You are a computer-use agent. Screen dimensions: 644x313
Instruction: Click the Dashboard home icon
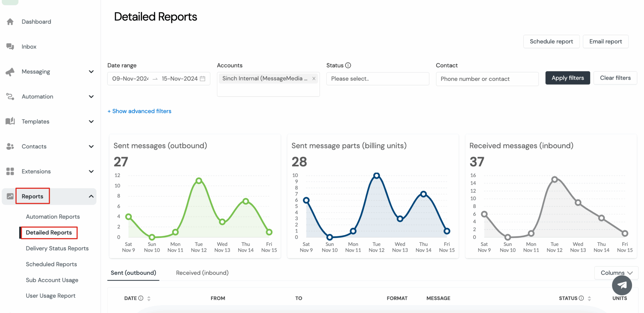click(x=10, y=22)
